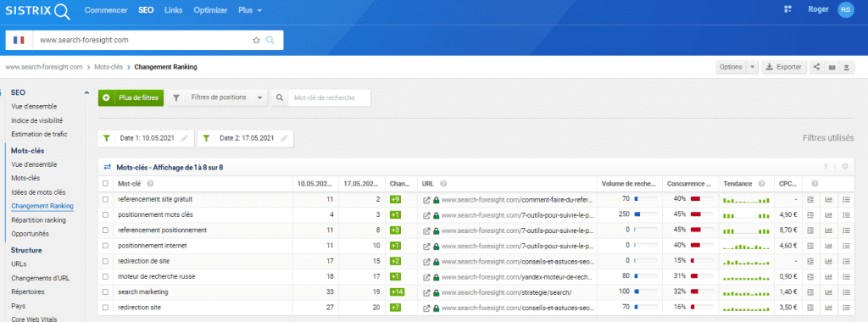This screenshot has width=868, height=322.
Task: Open external link icon for search marketing row
Action: point(426,292)
